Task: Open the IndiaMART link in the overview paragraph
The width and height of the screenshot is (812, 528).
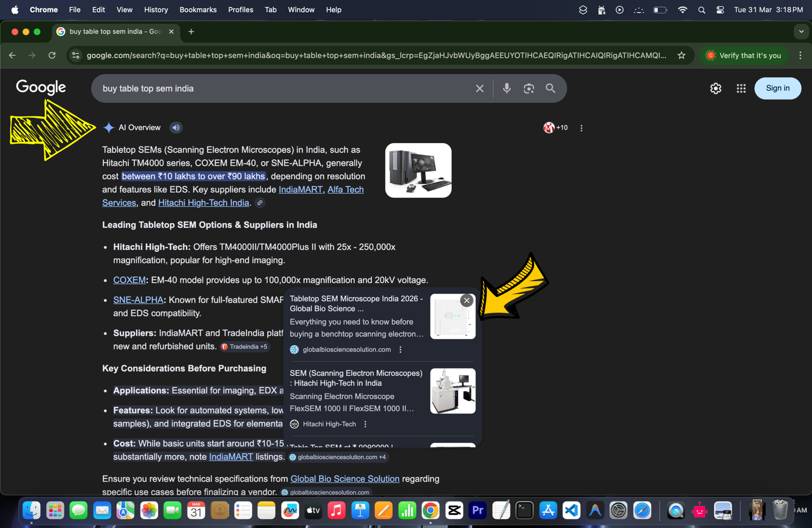Action: [x=300, y=189]
